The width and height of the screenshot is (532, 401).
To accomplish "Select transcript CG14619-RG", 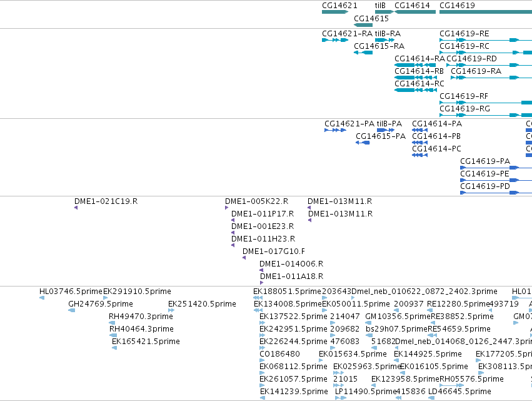I will [x=486, y=116].
